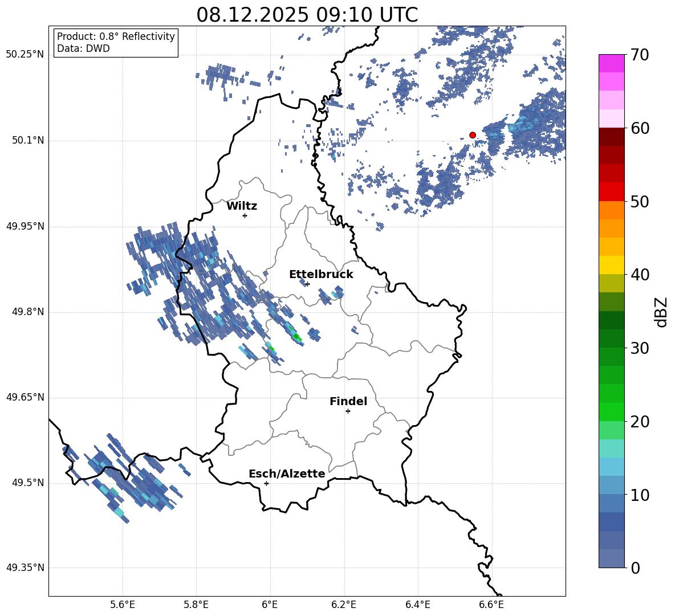This screenshot has width=675, height=616.
Task: Click the cross marker below Findel
Action: [348, 411]
